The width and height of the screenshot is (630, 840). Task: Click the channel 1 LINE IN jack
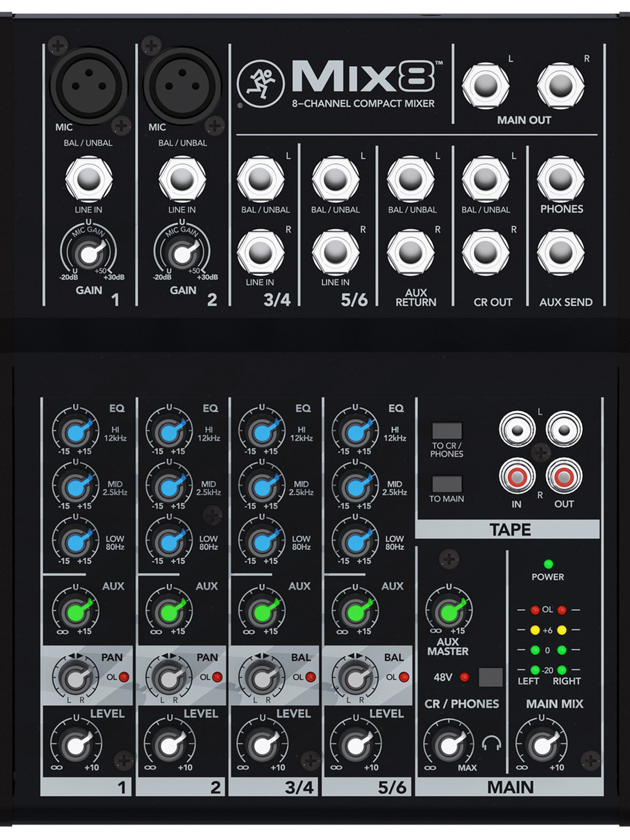pos(88,179)
